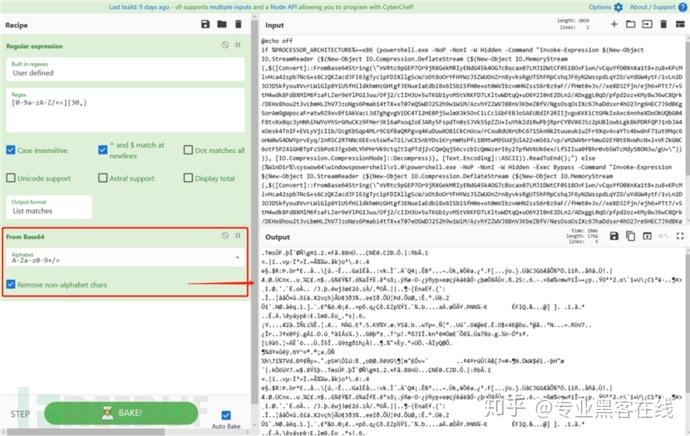Click the green BAKE! button
Screen dimensions: 690x436
coord(121,413)
